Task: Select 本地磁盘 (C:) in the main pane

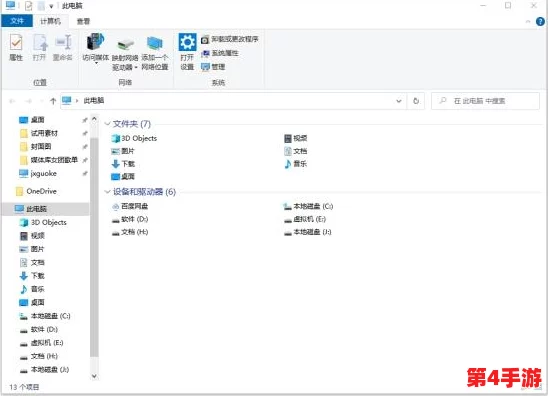Action: 308,206
